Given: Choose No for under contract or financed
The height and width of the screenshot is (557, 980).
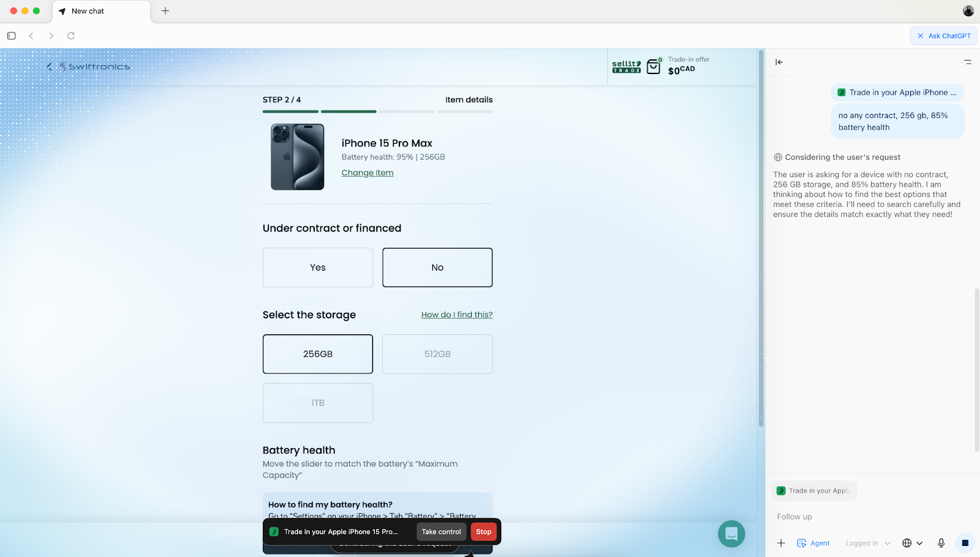Looking at the screenshot, I should [437, 267].
